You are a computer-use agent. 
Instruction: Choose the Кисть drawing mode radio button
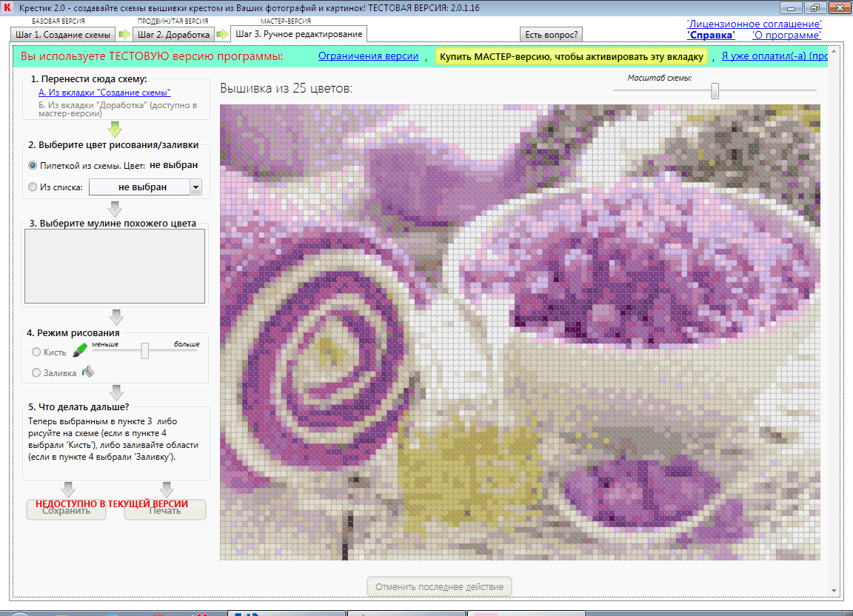tap(36, 352)
